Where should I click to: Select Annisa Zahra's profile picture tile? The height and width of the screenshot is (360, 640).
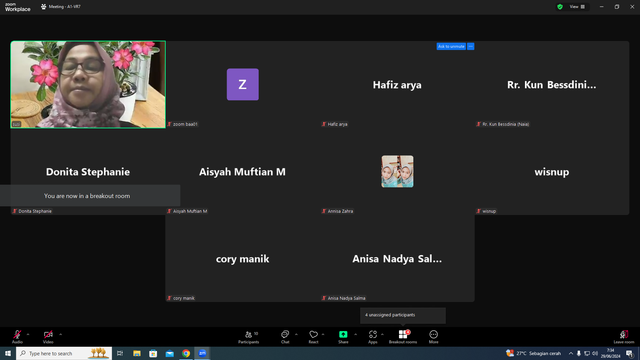click(397, 171)
